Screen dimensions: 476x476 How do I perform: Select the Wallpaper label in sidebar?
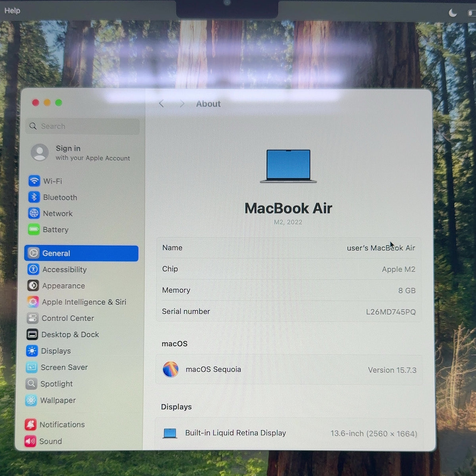point(58,400)
